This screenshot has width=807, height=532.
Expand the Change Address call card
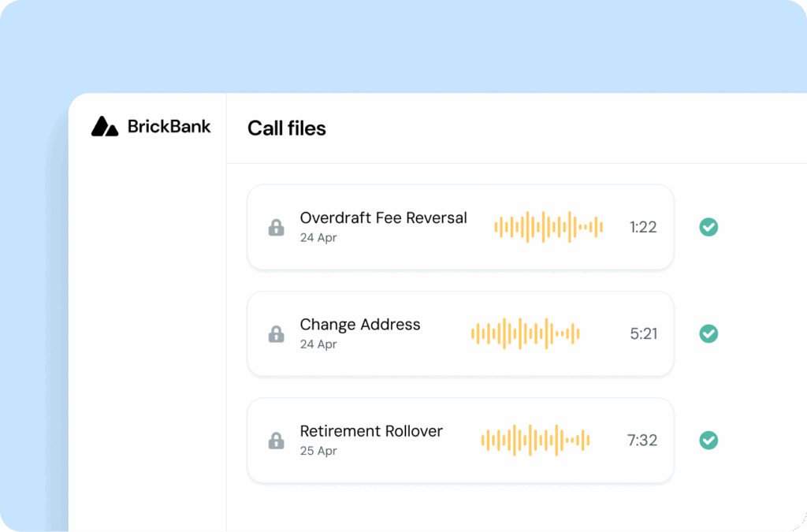(460, 333)
